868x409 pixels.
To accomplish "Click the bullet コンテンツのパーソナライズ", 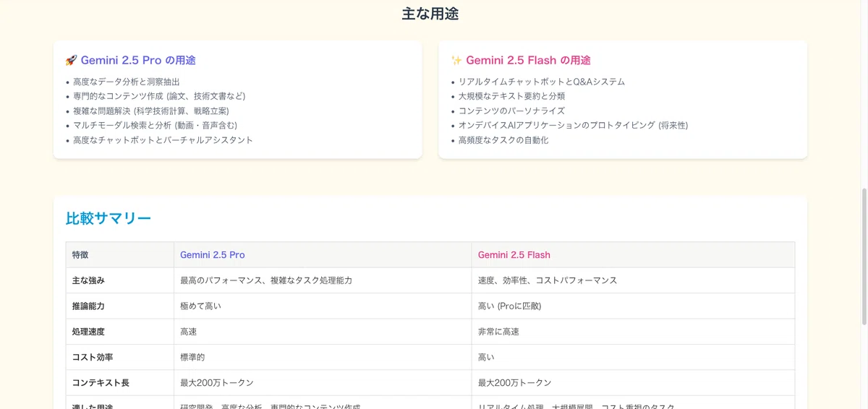I will pyautogui.click(x=511, y=111).
